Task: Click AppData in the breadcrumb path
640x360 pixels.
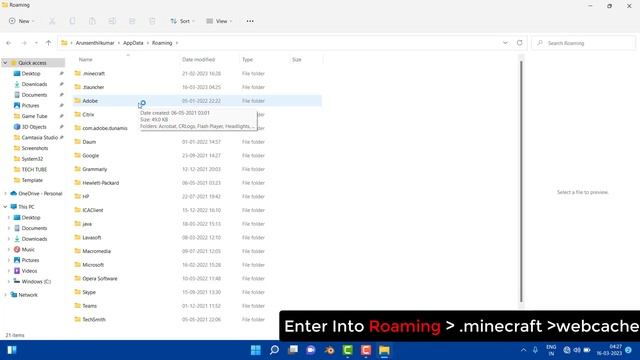Action: click(x=133, y=43)
